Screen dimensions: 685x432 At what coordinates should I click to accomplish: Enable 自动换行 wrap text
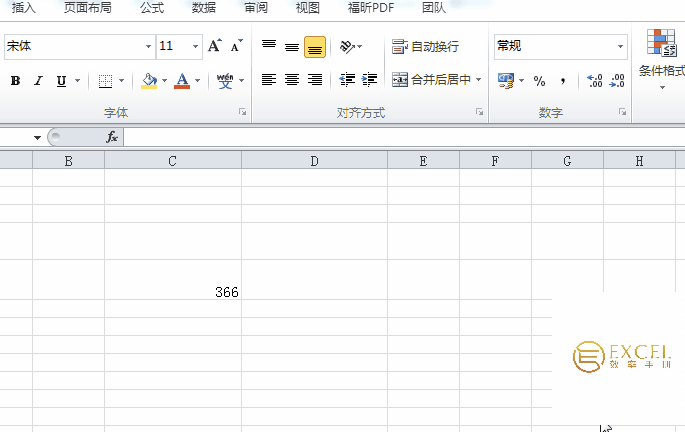pyautogui.click(x=425, y=46)
